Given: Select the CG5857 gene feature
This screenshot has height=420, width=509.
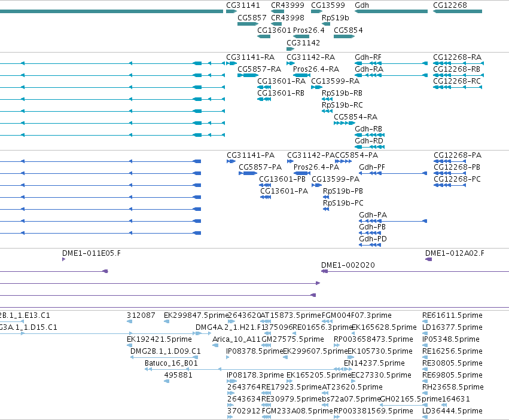Looking at the screenshot, I should (248, 24).
